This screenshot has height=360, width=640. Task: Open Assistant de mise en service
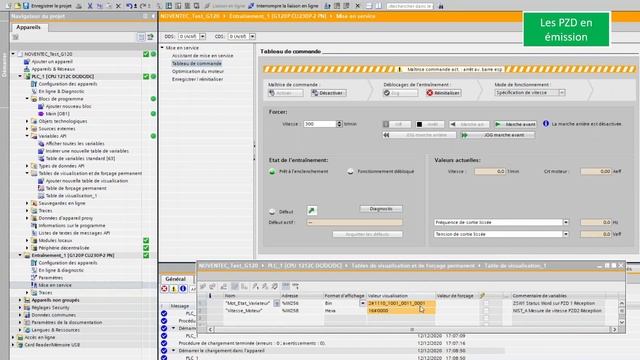pos(202,56)
